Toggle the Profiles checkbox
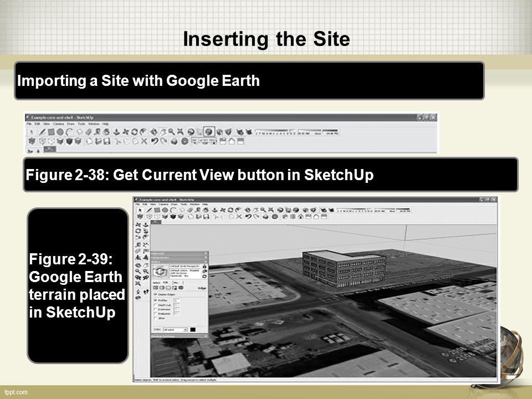 [155, 300]
